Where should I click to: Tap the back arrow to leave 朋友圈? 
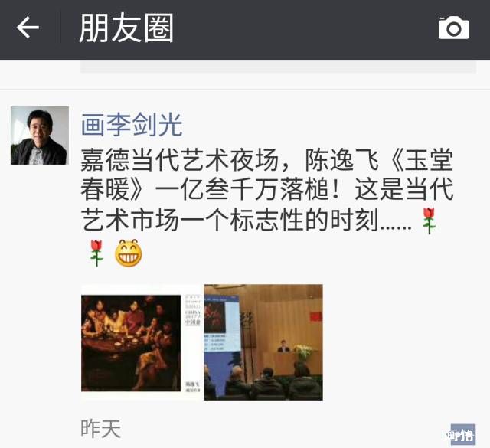tap(28, 28)
